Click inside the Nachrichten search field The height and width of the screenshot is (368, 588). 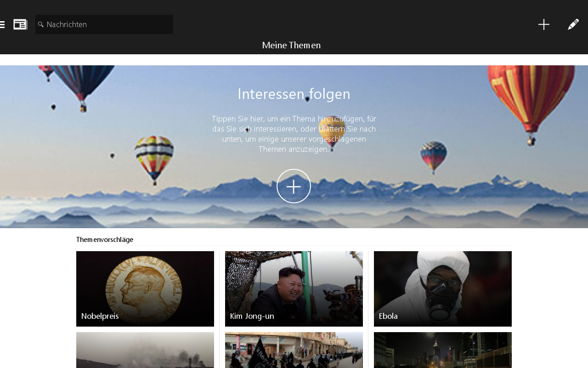pos(104,24)
